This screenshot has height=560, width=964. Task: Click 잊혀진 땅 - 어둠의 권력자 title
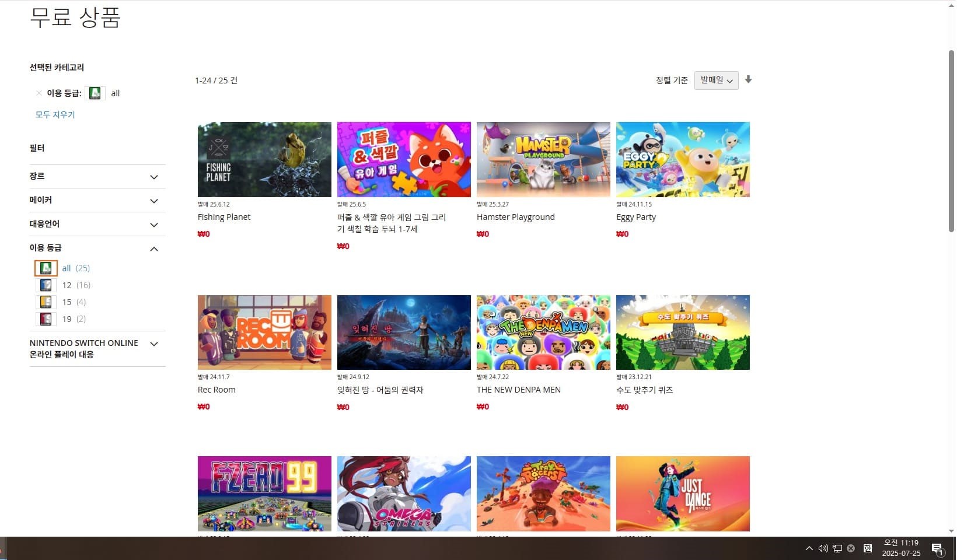[380, 390]
